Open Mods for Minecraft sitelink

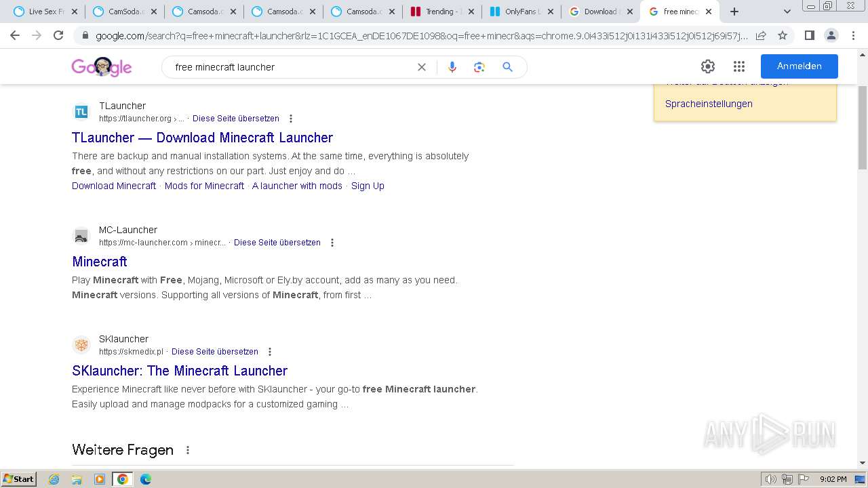(x=204, y=186)
